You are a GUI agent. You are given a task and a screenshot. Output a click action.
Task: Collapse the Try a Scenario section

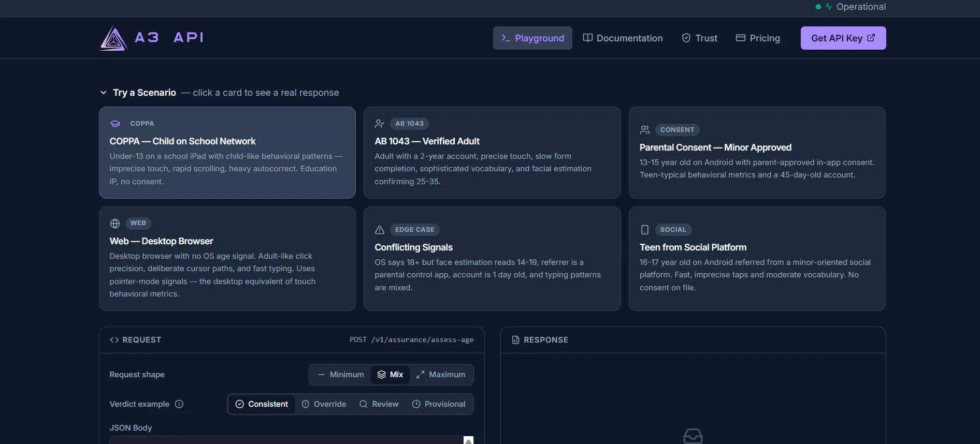click(104, 93)
